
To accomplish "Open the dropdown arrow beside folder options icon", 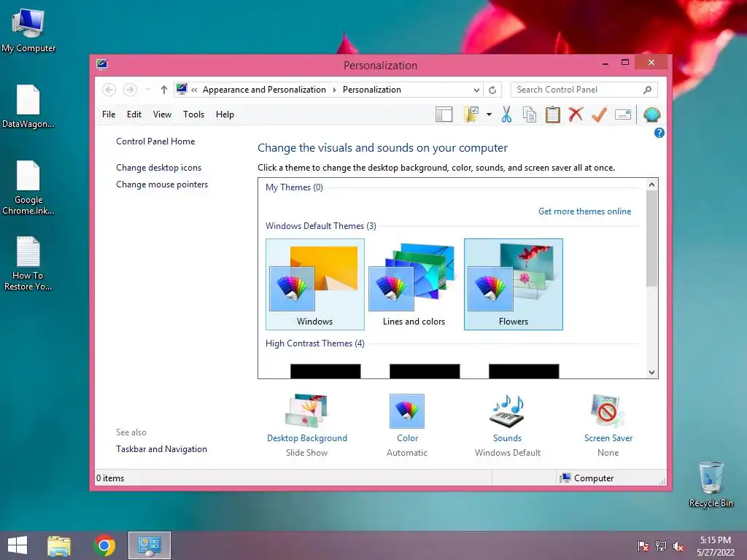I will (x=489, y=114).
